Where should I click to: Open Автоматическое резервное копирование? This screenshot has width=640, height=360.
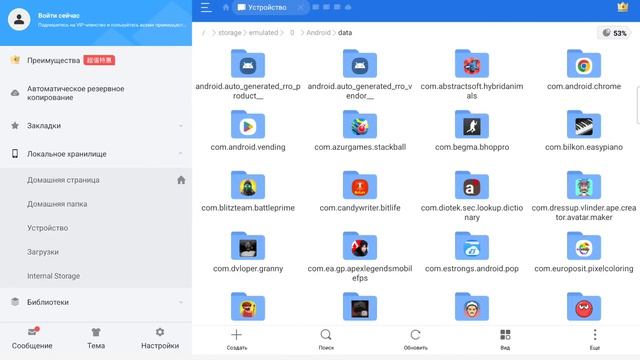96,93
